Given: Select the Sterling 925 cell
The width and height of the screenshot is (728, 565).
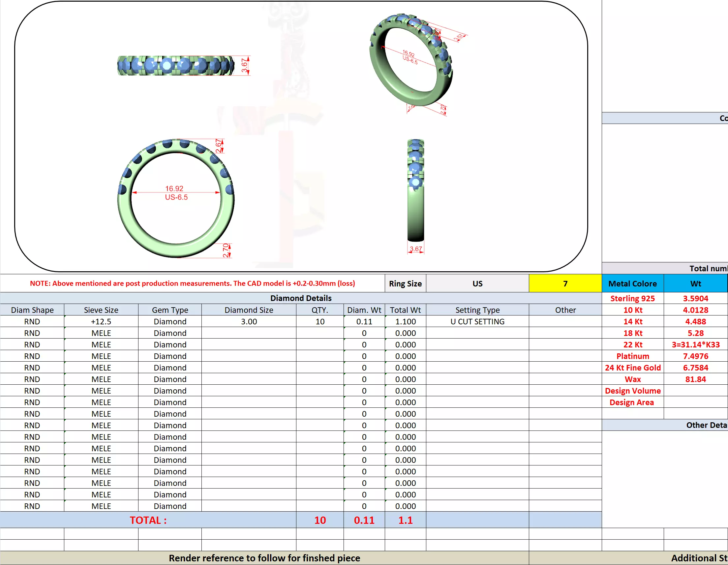Looking at the screenshot, I should coord(633,298).
